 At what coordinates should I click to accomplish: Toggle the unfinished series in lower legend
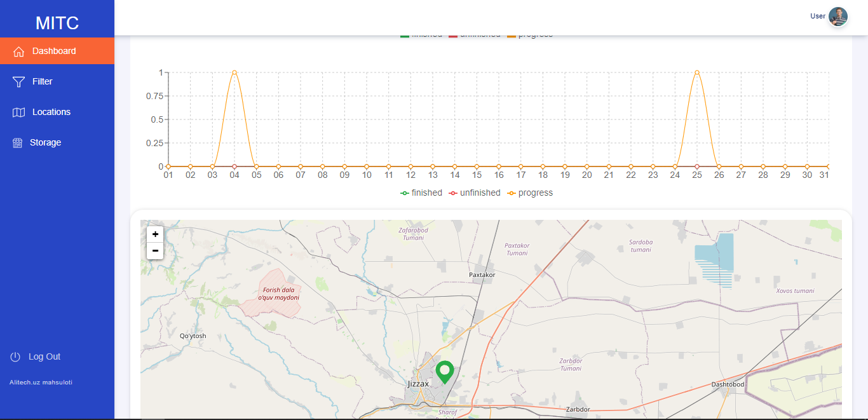pyautogui.click(x=474, y=193)
